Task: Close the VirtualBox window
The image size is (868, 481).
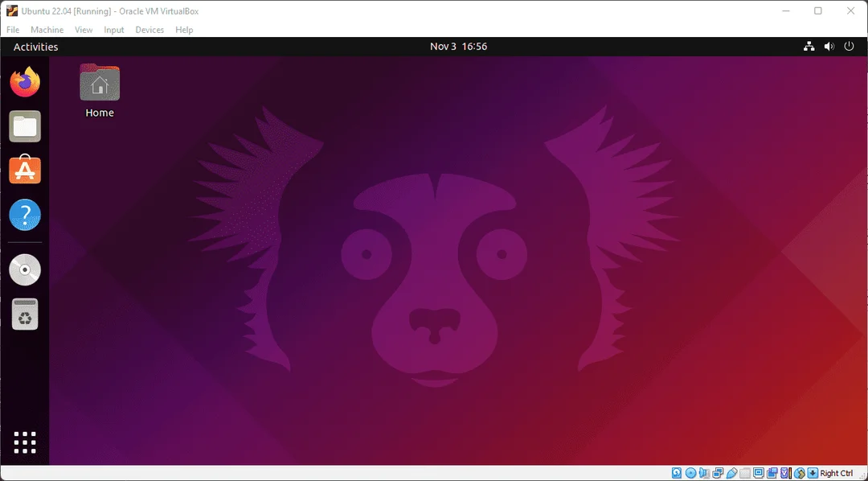Action: tap(851, 11)
